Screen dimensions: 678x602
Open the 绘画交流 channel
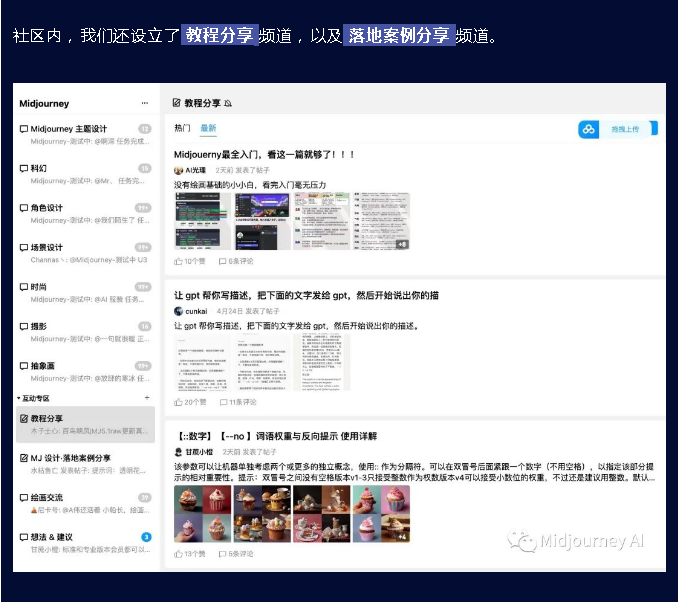85,503
